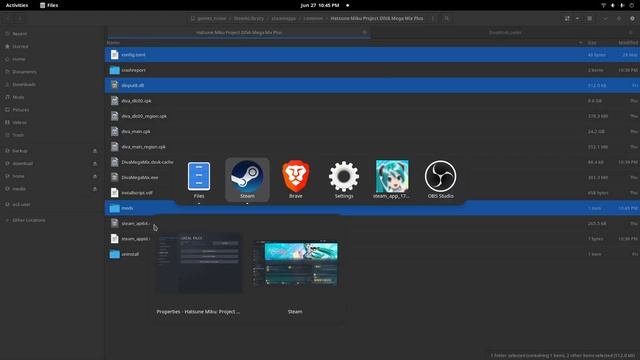
Task: Toggle list and grid view
Action: coord(567,18)
